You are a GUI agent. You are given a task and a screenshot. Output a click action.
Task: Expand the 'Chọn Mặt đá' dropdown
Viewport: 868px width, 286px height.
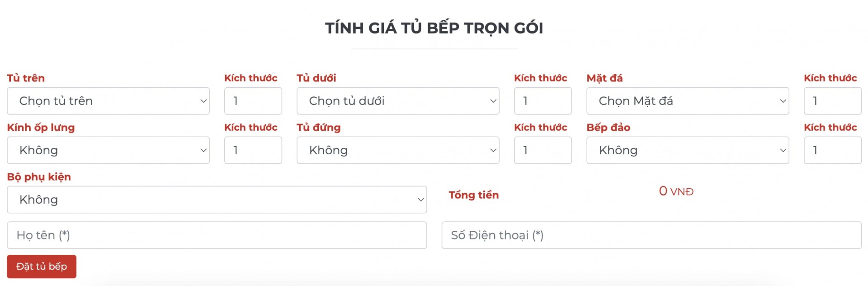[688, 101]
